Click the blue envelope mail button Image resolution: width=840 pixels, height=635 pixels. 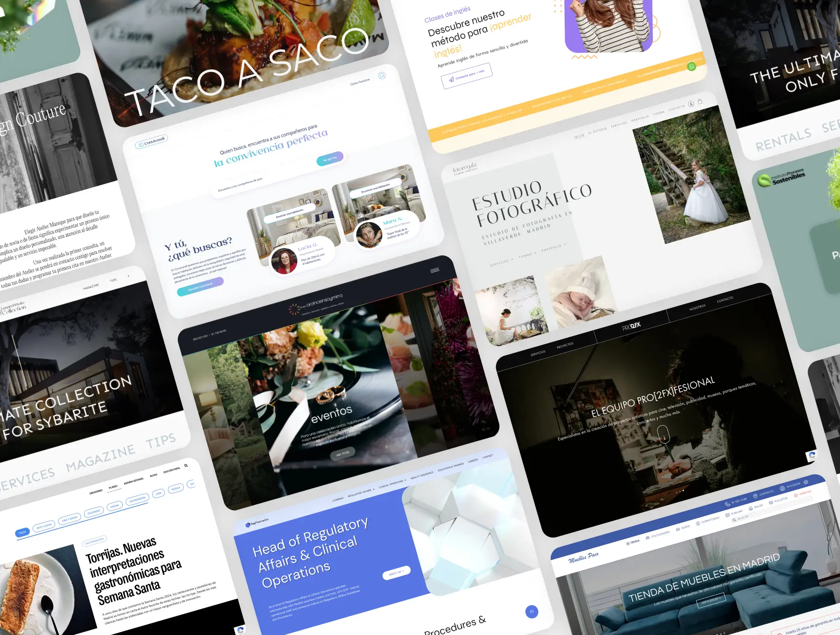pyautogui.click(x=532, y=612)
